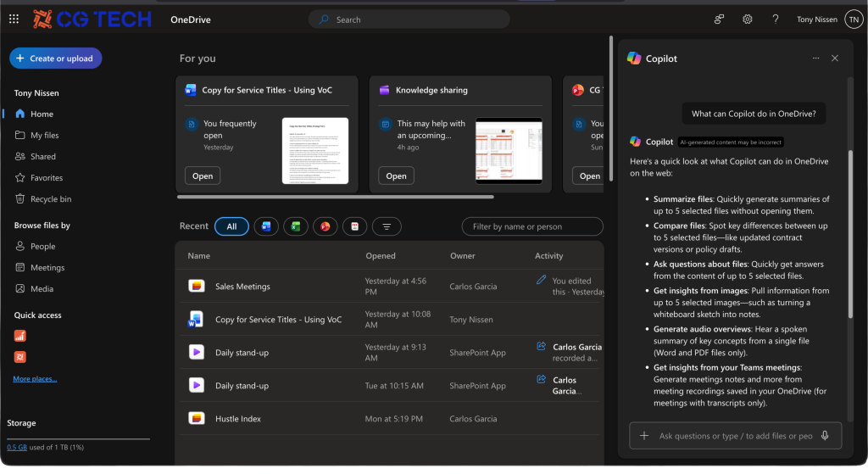Click the Word icon on the For you card

191,90
